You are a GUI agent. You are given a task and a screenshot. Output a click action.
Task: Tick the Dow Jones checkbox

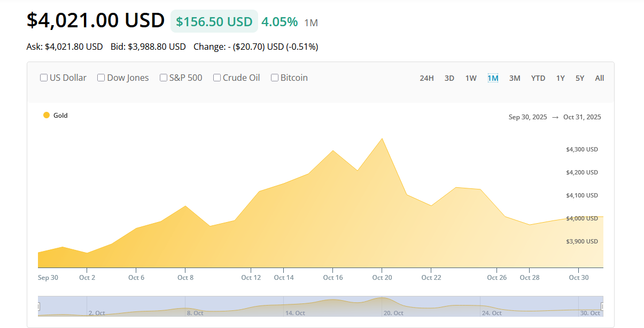click(x=101, y=78)
